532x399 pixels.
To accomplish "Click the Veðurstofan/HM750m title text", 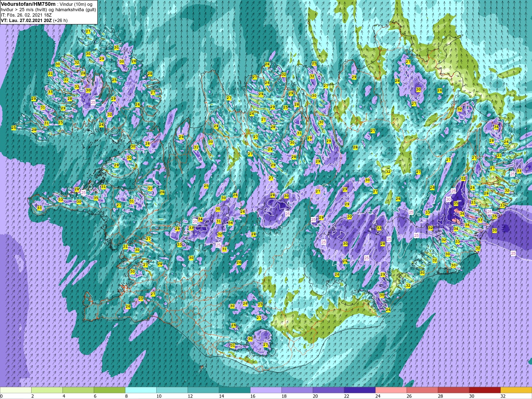I will click(x=28, y=4).
